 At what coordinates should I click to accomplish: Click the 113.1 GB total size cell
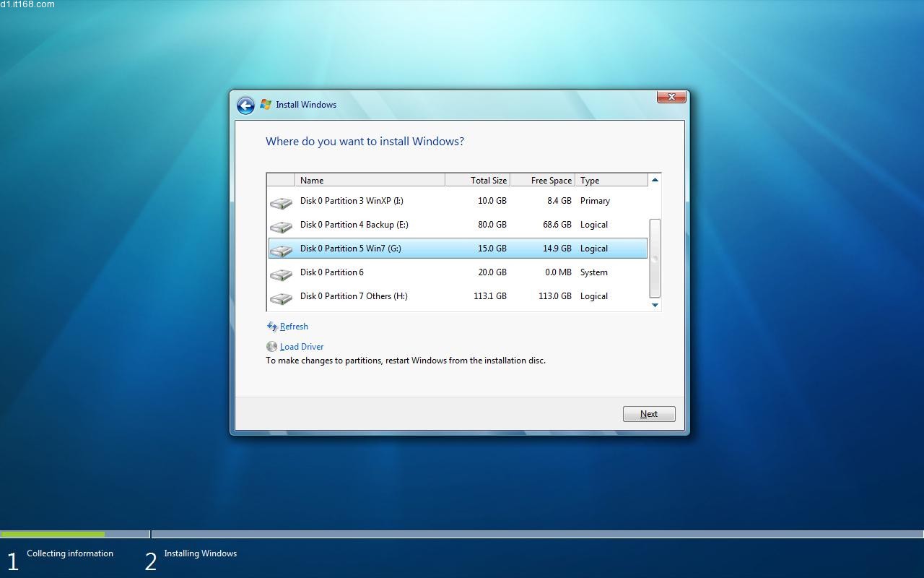(490, 296)
